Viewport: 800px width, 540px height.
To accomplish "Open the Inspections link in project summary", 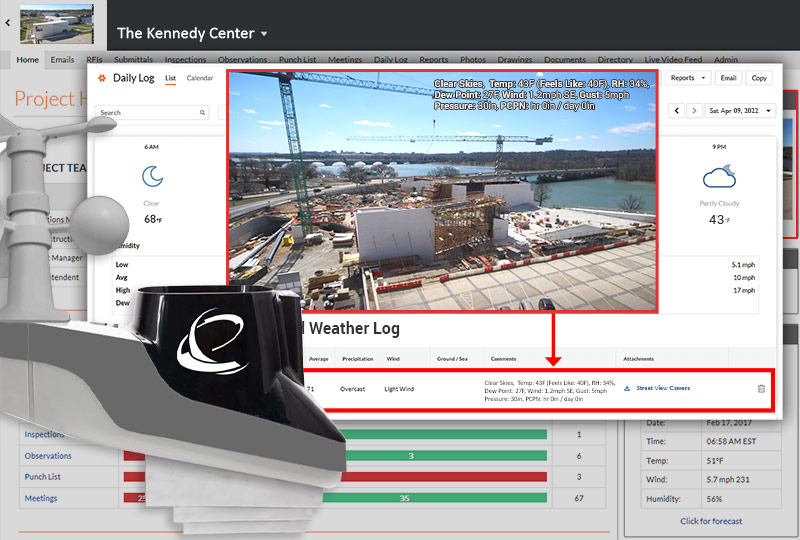I will pyautogui.click(x=44, y=434).
